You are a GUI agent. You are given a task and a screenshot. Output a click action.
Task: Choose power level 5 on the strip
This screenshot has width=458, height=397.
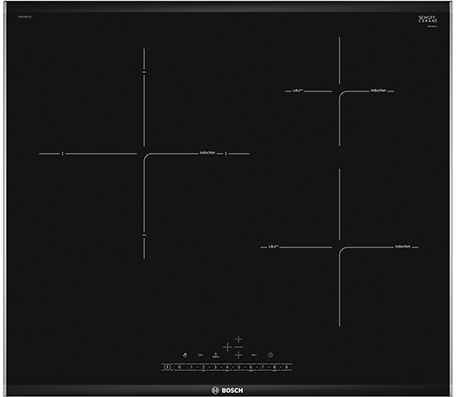pyautogui.click(x=239, y=367)
